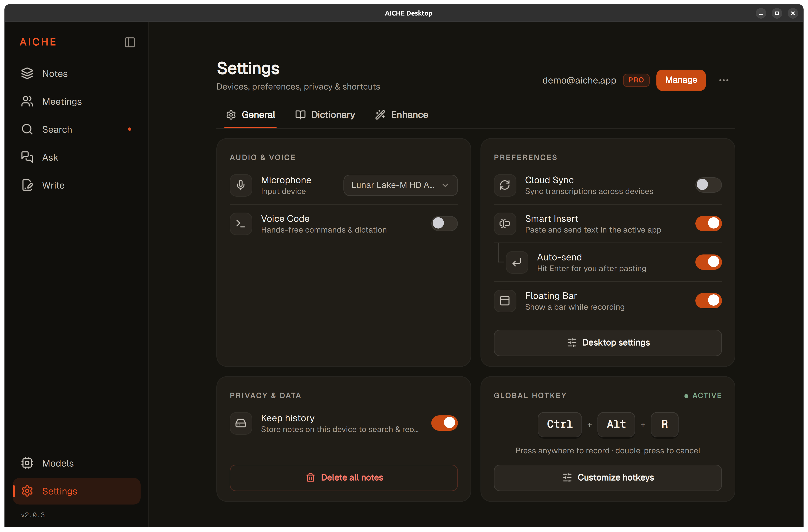The height and width of the screenshot is (532, 808).
Task: Open Models in the sidebar
Action: coord(77,463)
